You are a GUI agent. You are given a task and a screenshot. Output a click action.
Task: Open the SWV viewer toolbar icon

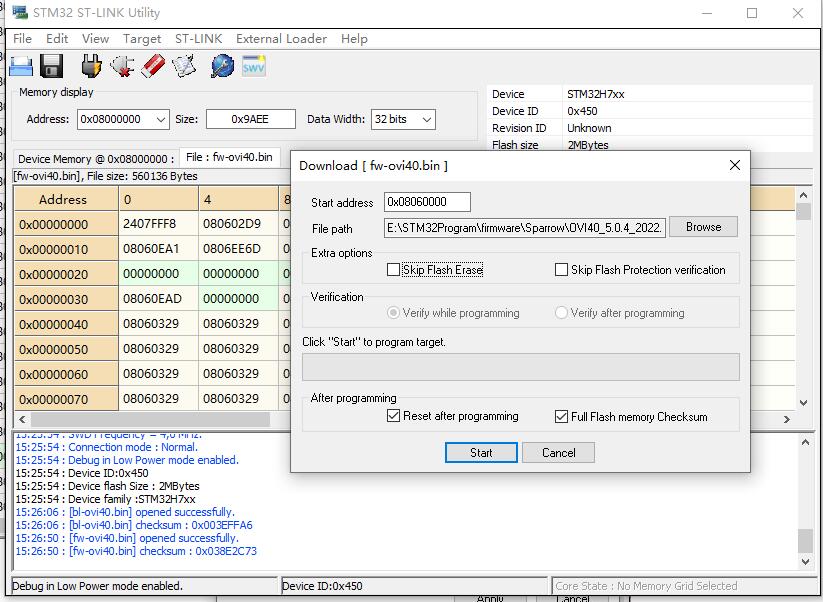coord(254,66)
